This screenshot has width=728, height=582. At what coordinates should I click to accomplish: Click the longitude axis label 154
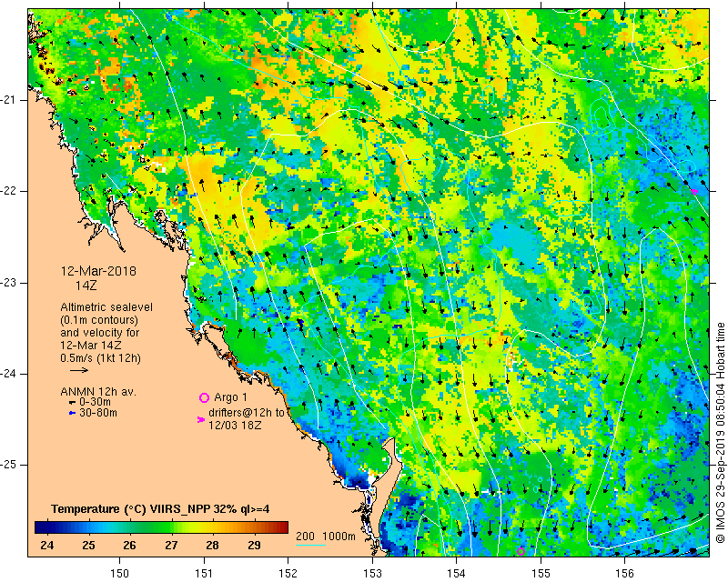(x=457, y=574)
